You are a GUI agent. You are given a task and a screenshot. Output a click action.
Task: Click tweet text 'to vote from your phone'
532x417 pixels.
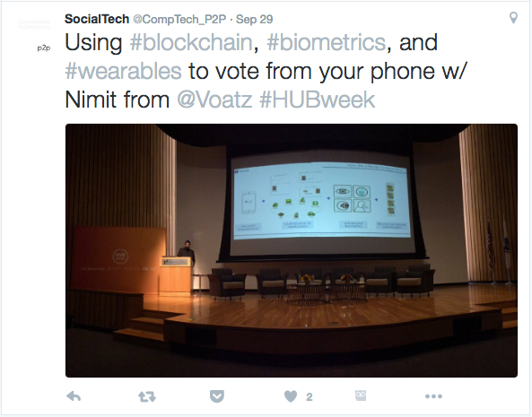pos(311,72)
